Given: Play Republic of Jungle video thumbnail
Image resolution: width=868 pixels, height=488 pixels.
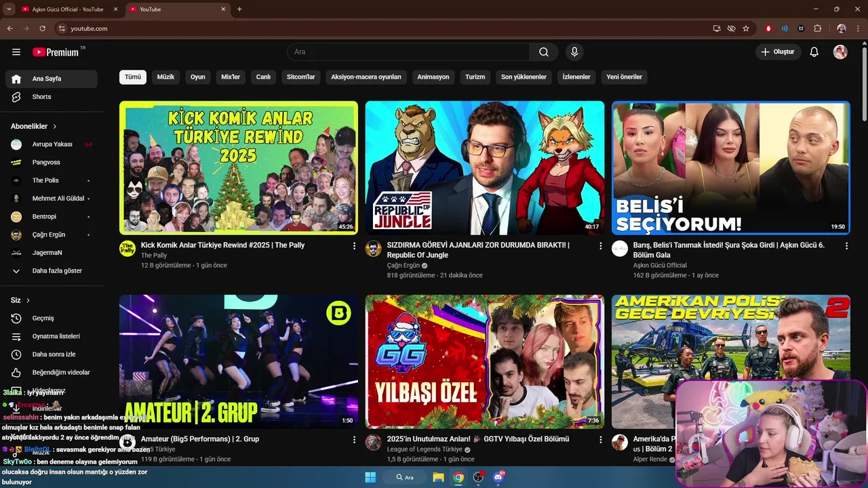Looking at the screenshot, I should point(485,167).
